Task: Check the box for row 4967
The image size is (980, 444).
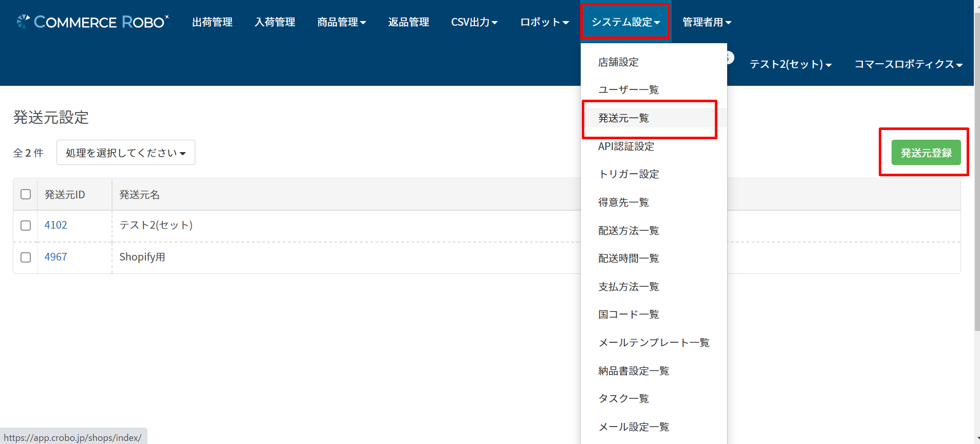Action: [26, 257]
